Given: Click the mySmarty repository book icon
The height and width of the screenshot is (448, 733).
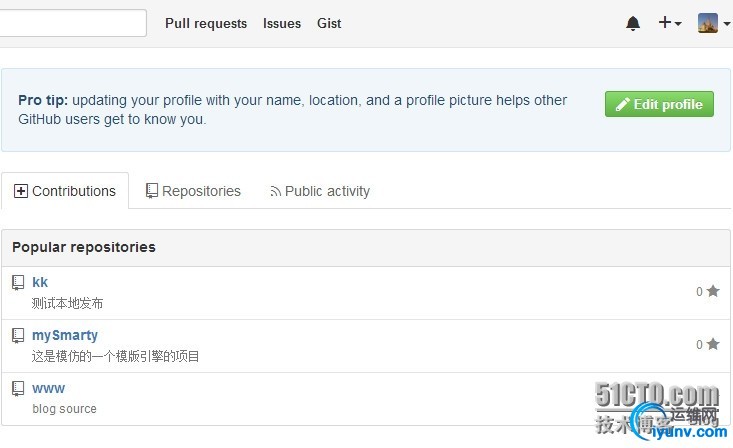Looking at the screenshot, I should tap(18, 336).
